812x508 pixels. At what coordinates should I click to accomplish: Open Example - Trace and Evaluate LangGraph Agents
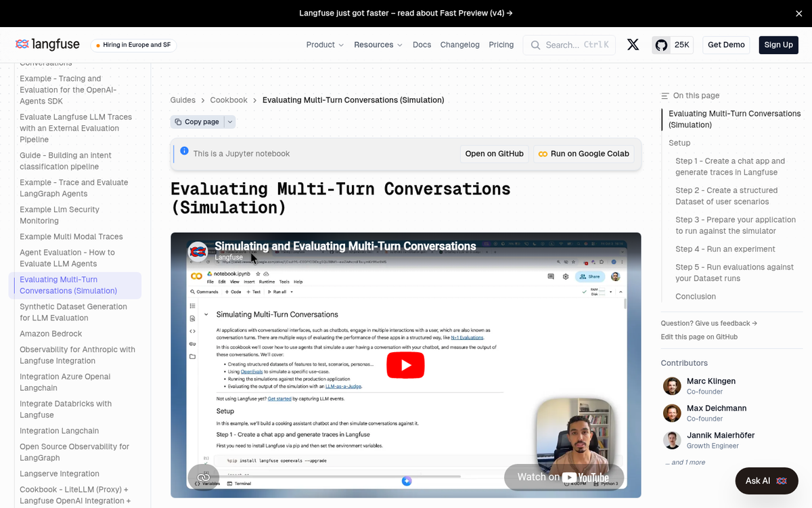[x=74, y=188]
